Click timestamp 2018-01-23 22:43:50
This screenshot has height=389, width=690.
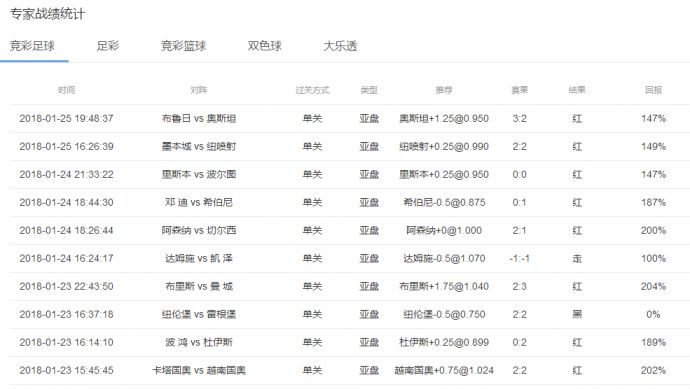coord(66,286)
